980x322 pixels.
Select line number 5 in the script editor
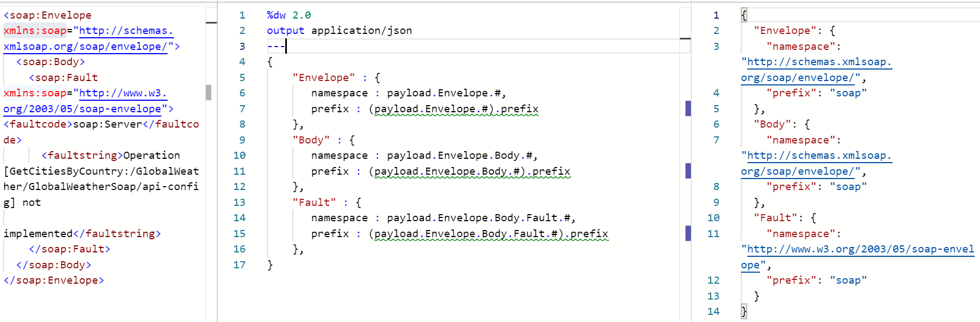(x=242, y=78)
